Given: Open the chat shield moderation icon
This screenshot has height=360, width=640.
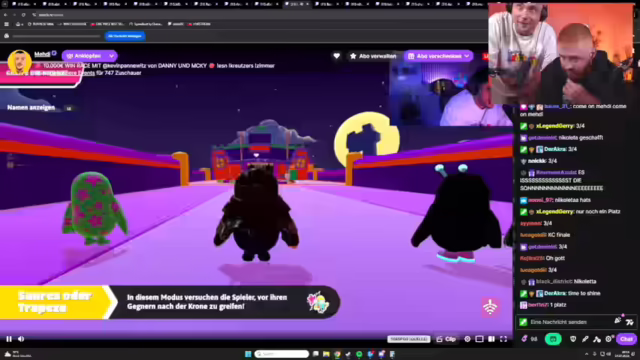Looking at the screenshot, I should pyautogui.click(x=573, y=339).
